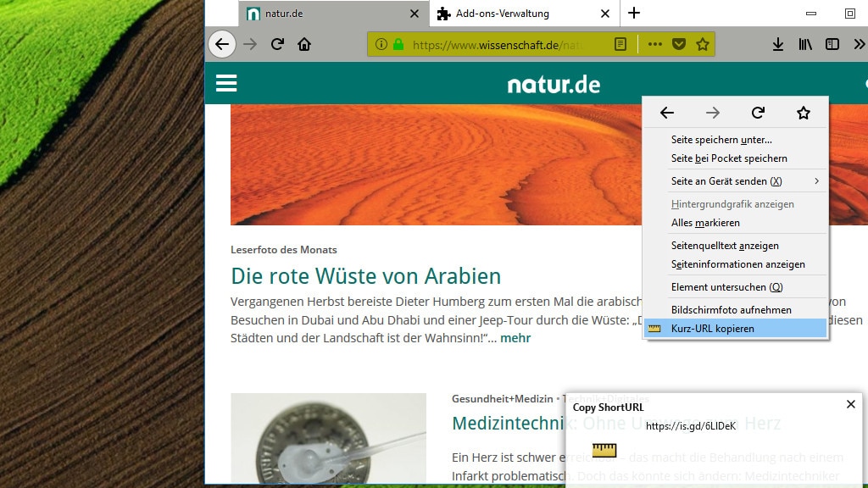
Task: Click the back arrow in the context menu
Action: click(667, 112)
